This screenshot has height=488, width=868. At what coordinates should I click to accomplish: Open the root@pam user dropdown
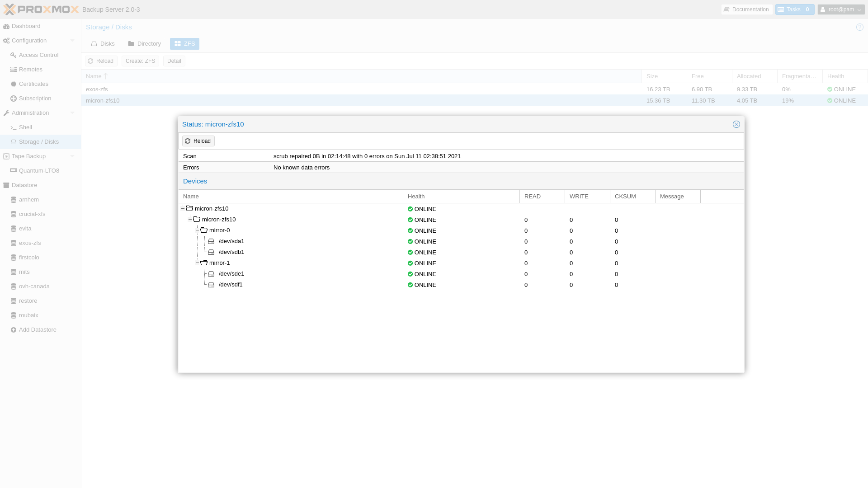pyautogui.click(x=841, y=9)
